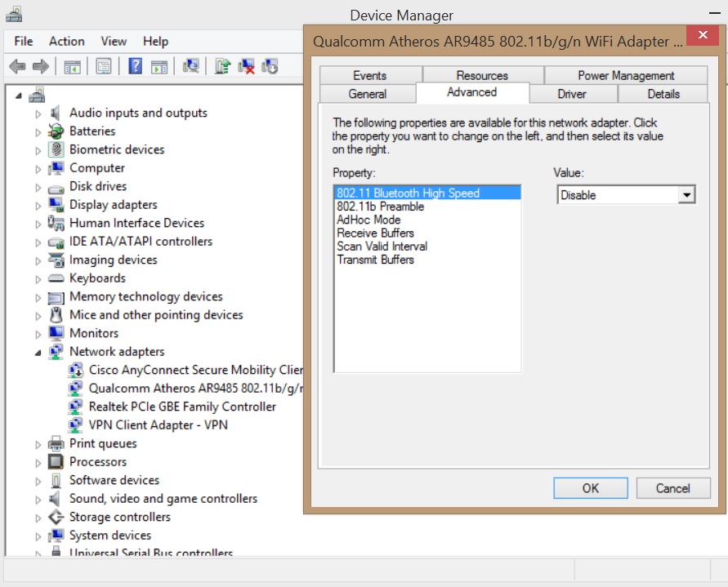Open the Help menu

pos(155,42)
